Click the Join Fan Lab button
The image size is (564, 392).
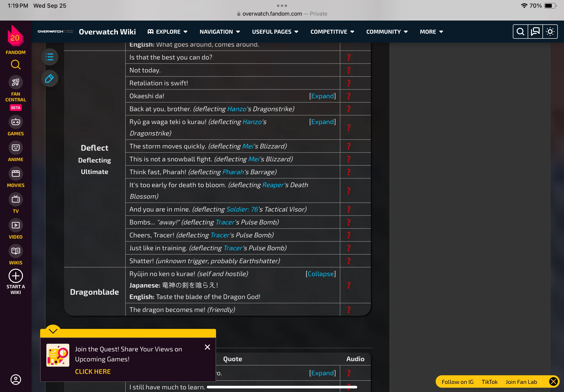(521, 382)
